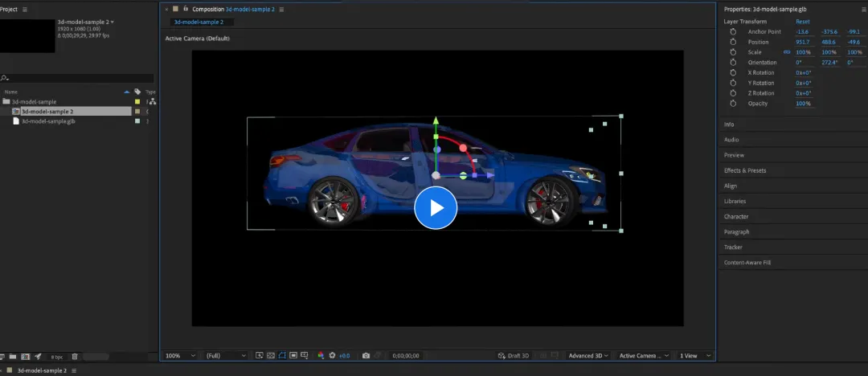Expand the Effects & Presets panel

745,170
